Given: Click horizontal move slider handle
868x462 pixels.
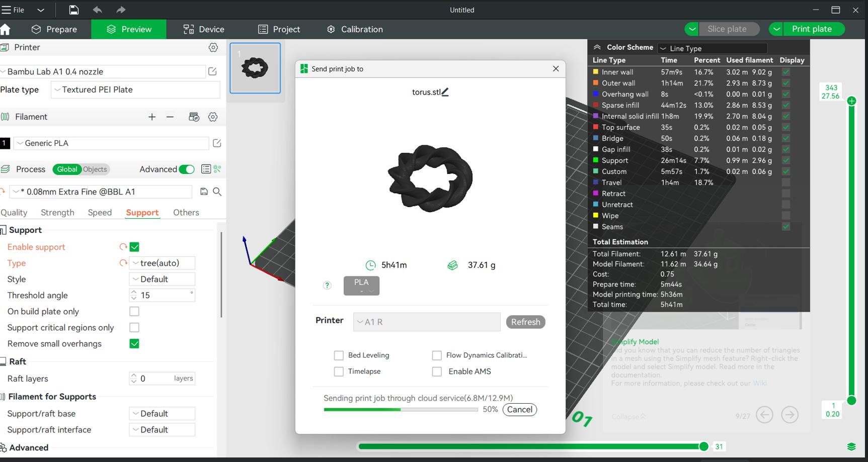Looking at the screenshot, I should coord(703,446).
